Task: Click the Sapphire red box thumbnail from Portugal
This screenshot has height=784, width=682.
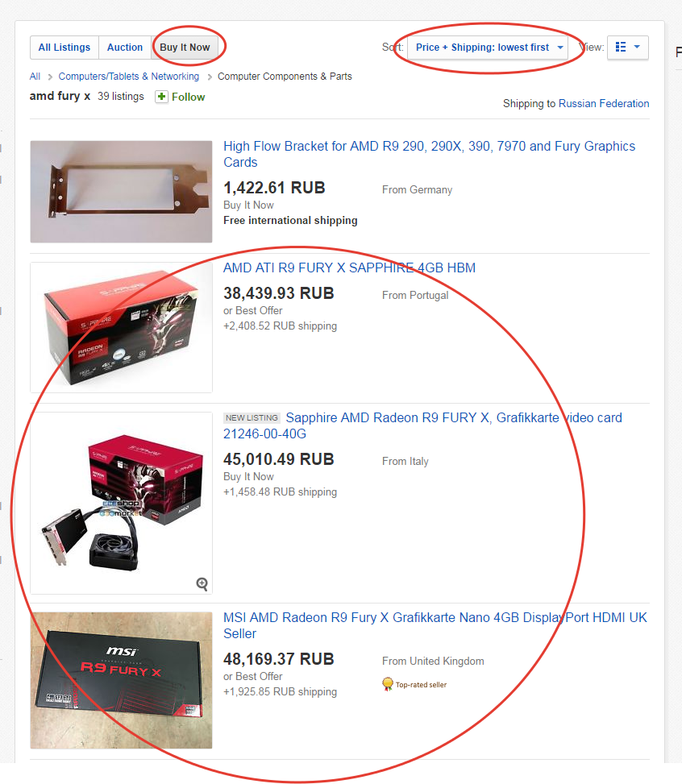Action: (121, 327)
